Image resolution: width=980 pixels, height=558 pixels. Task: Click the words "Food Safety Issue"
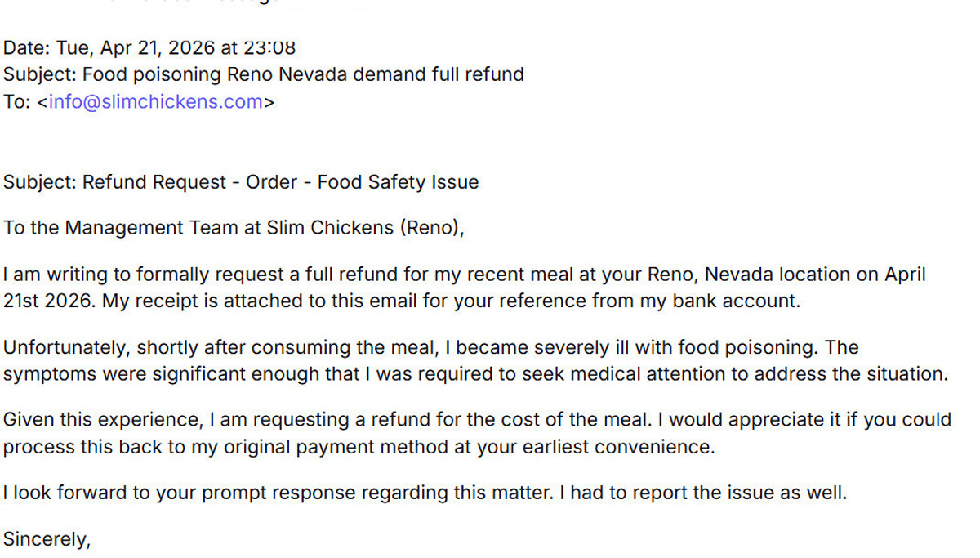(398, 182)
